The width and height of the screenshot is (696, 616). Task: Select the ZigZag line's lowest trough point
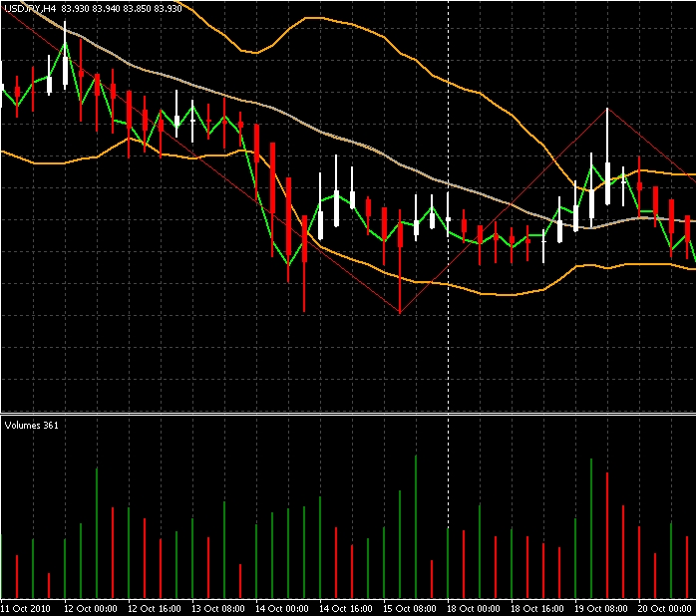(400, 313)
